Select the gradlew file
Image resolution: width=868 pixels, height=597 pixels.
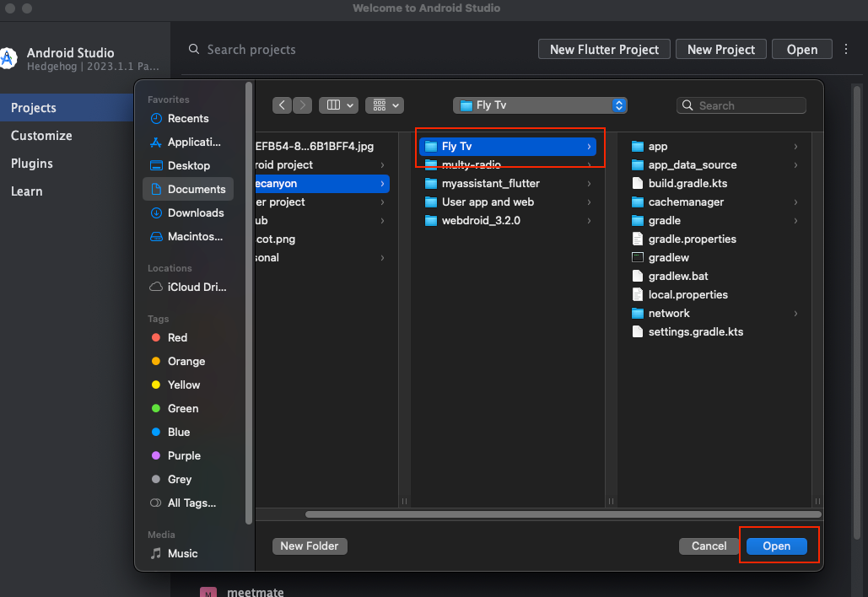point(668,258)
